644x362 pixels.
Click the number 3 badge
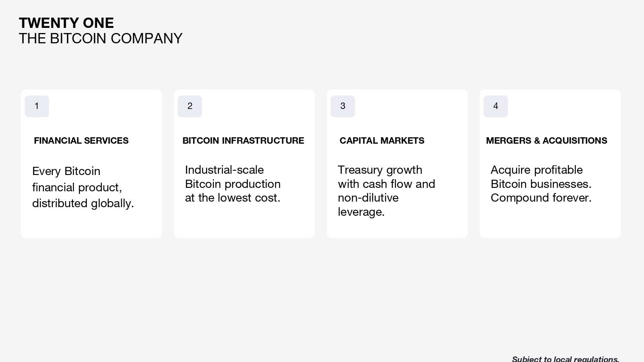pyautogui.click(x=343, y=106)
